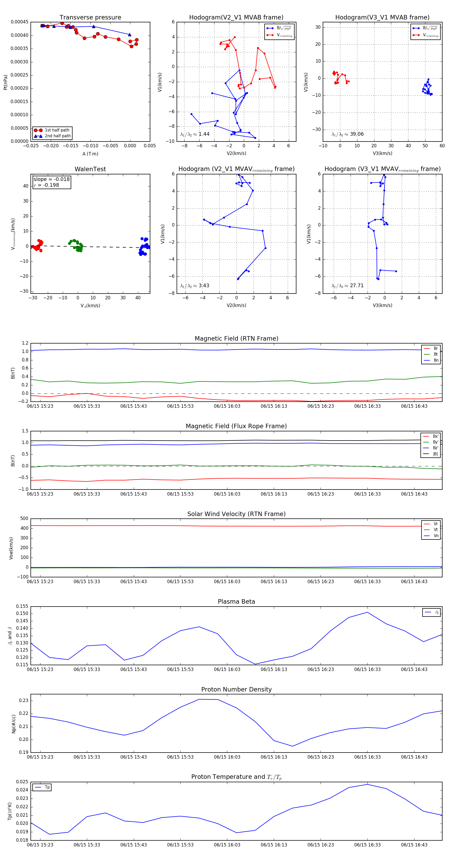Image resolution: width=473 pixels, height=868 pixels.
Task: Select the Vt legend entry
Action: click(x=431, y=530)
